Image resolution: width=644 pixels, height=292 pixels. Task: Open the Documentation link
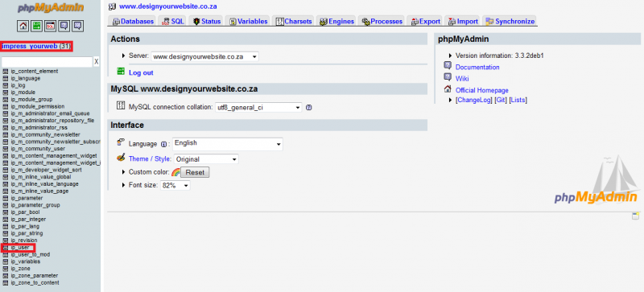[477, 67]
